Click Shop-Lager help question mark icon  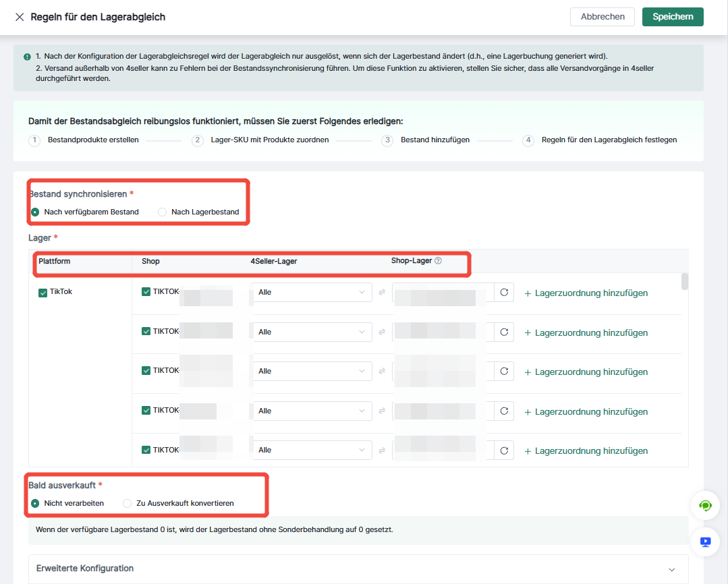[438, 261]
